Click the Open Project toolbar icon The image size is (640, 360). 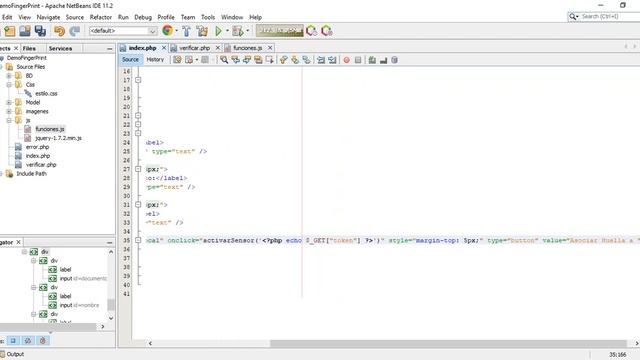click(25, 31)
